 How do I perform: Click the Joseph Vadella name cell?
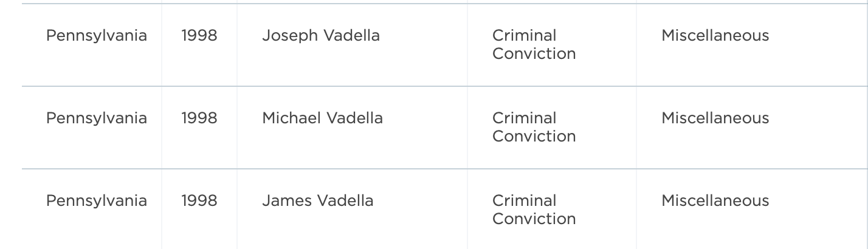[320, 36]
